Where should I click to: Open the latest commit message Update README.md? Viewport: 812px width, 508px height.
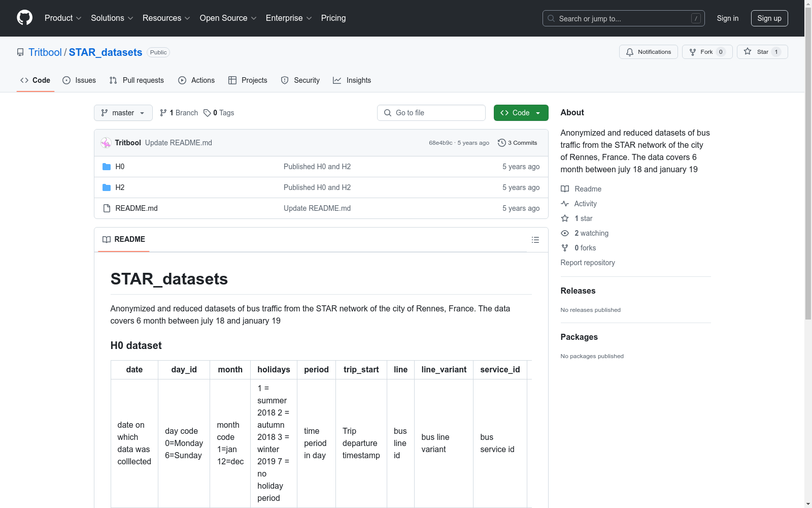(x=179, y=143)
